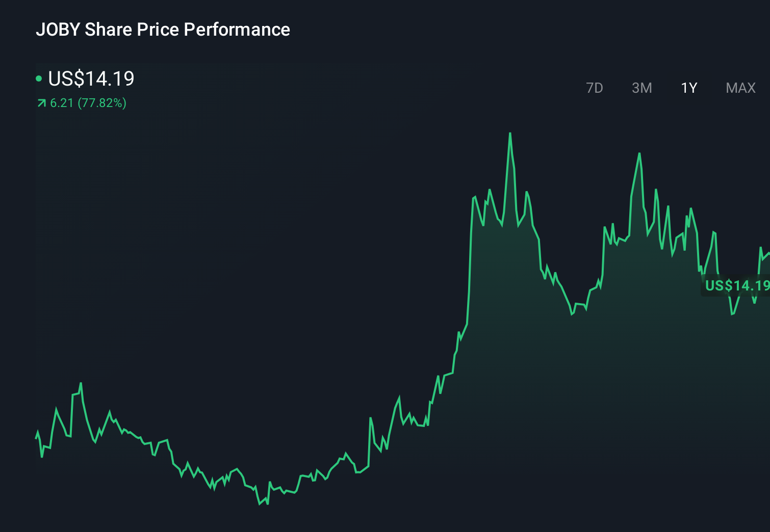The image size is (770, 532).
Task: Click the highest peak on the chart
Action: (x=510, y=134)
